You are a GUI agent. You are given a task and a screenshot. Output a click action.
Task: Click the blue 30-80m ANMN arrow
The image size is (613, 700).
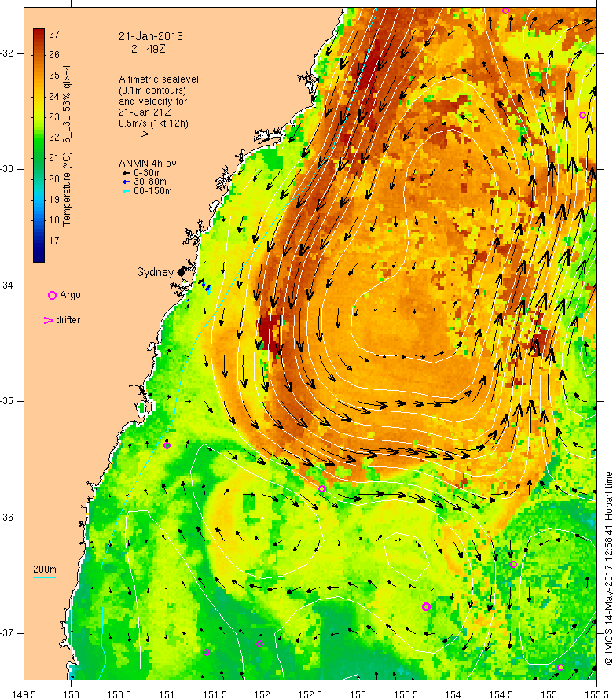coord(127,182)
